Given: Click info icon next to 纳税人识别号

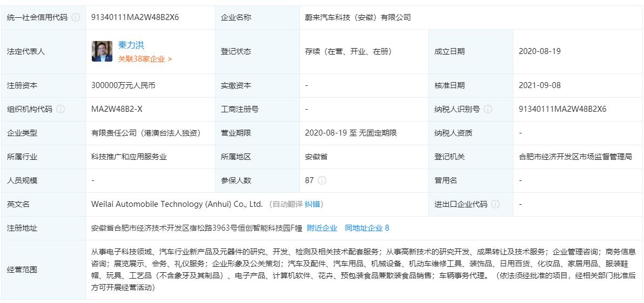Looking at the screenshot, I should pos(488,109).
